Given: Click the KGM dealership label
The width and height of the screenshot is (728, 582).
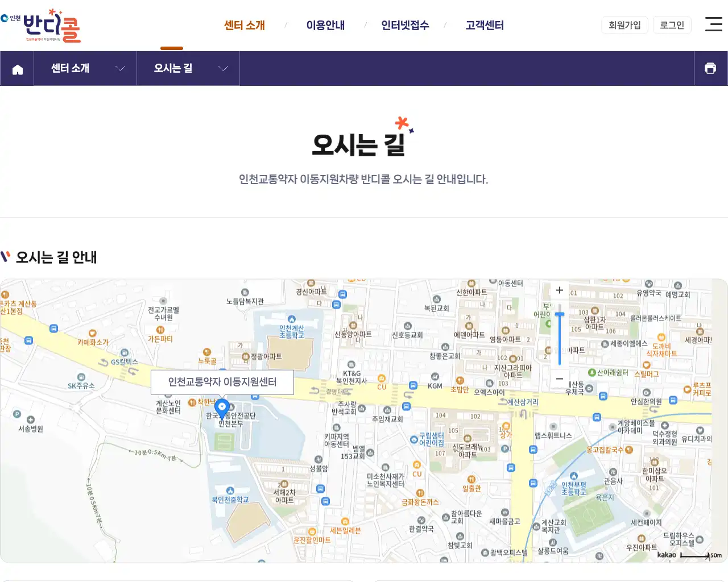Looking at the screenshot, I should click(435, 386).
